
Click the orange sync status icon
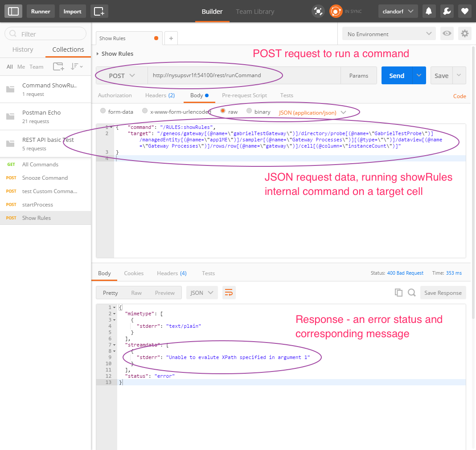pyautogui.click(x=336, y=11)
